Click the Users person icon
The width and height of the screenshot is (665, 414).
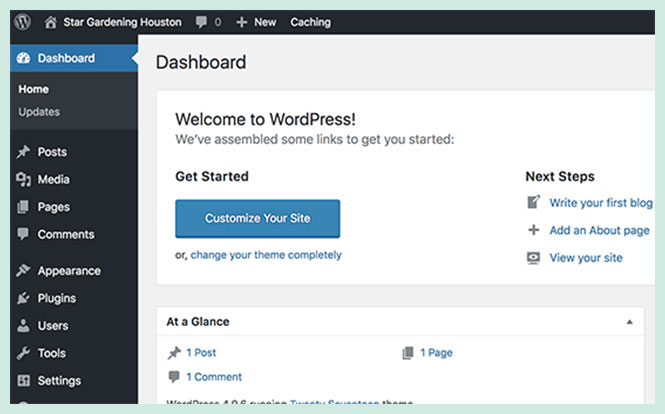point(23,325)
